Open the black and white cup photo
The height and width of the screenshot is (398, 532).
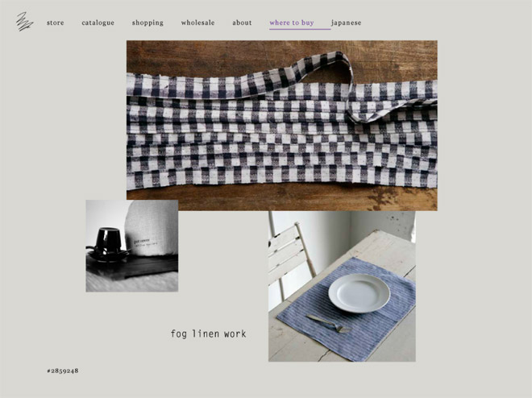click(132, 246)
